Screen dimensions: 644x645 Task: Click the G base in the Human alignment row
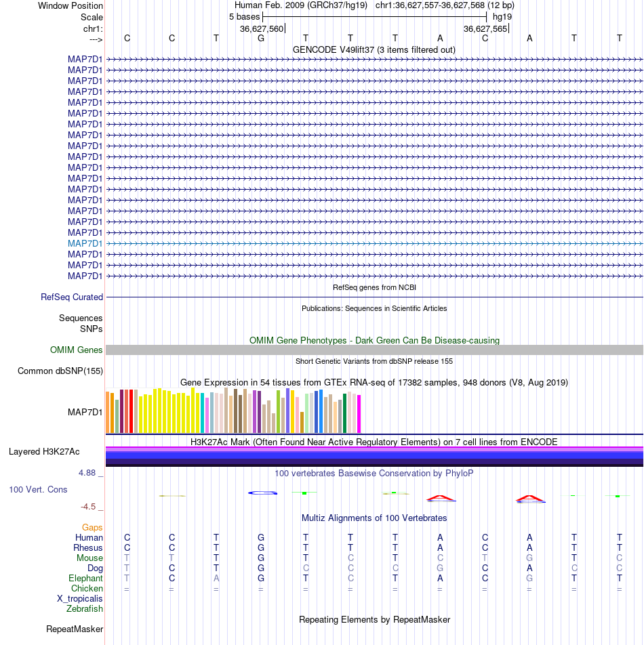click(x=261, y=538)
